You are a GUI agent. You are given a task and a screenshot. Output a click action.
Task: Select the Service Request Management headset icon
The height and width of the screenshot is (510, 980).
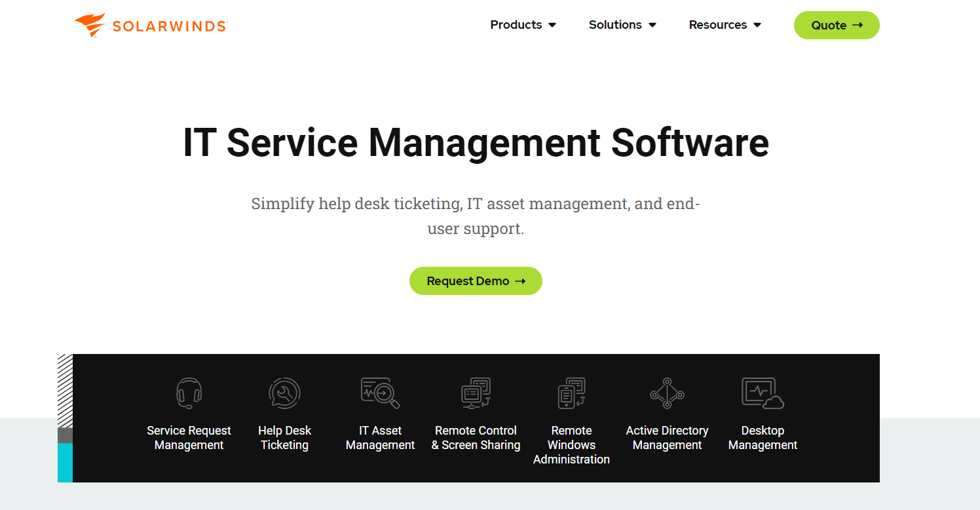click(x=189, y=393)
